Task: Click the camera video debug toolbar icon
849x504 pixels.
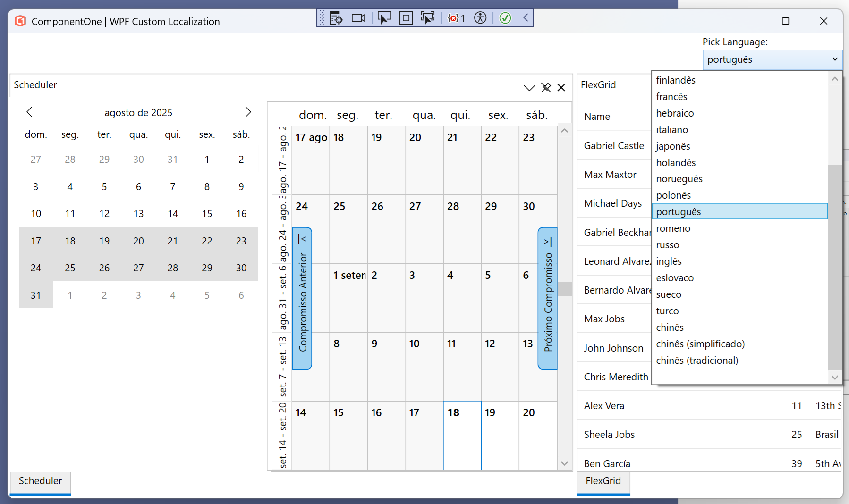Action: 358,18
